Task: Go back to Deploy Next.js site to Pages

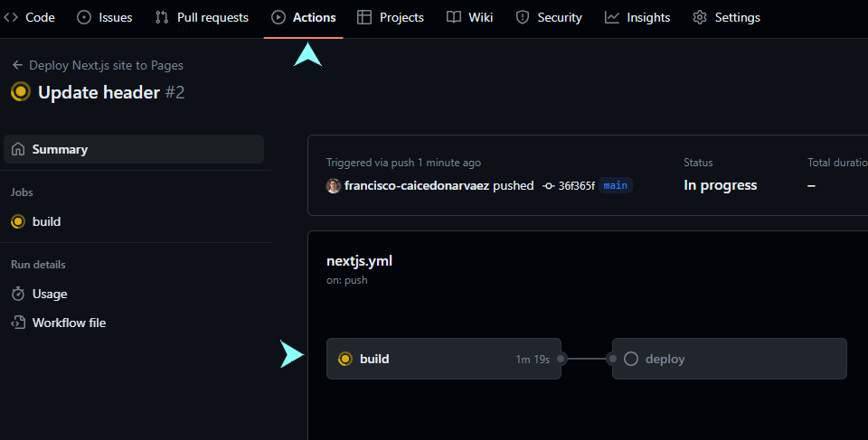Action: pos(106,65)
